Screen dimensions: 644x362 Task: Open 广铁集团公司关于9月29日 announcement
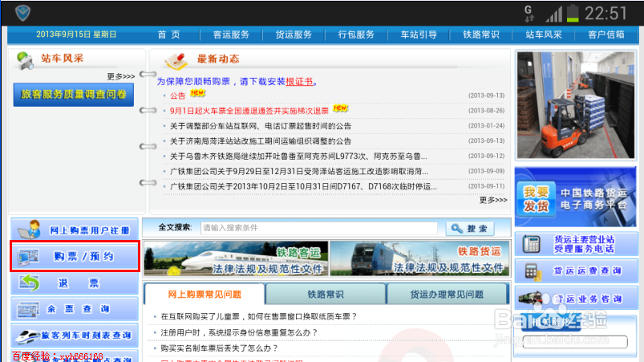(299, 171)
